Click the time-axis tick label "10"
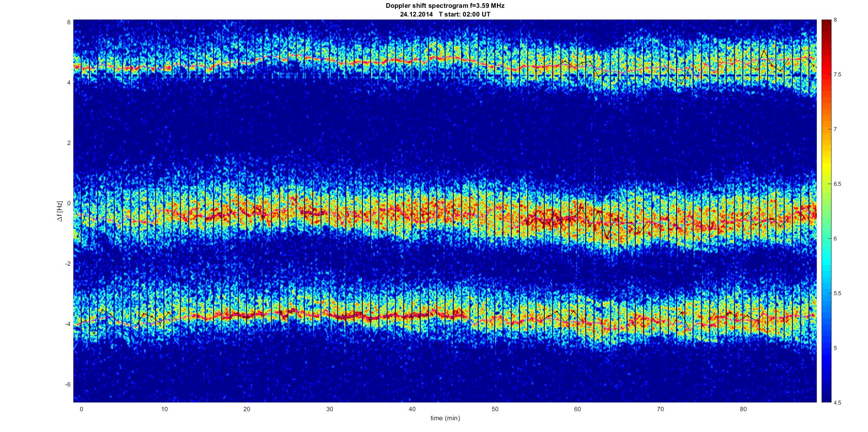Viewport: 868px width, 432px height. point(164,409)
